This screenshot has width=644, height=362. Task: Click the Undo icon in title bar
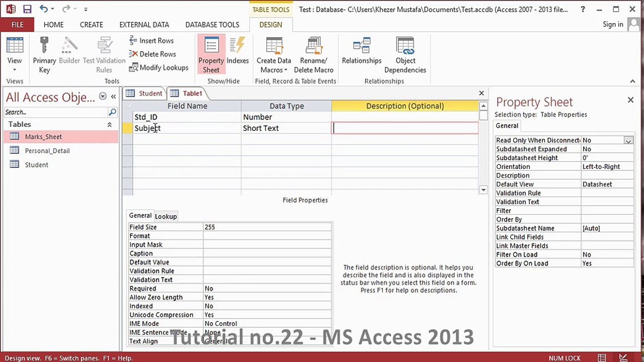(44, 9)
